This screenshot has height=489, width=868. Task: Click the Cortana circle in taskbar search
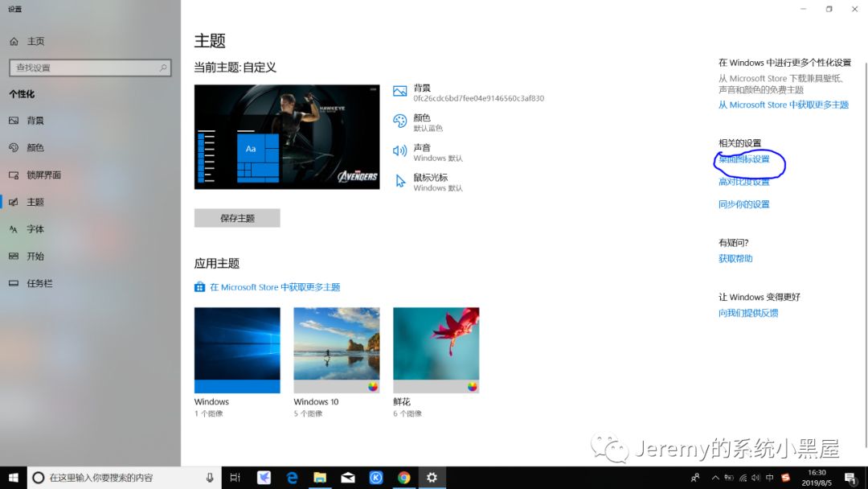[39, 478]
